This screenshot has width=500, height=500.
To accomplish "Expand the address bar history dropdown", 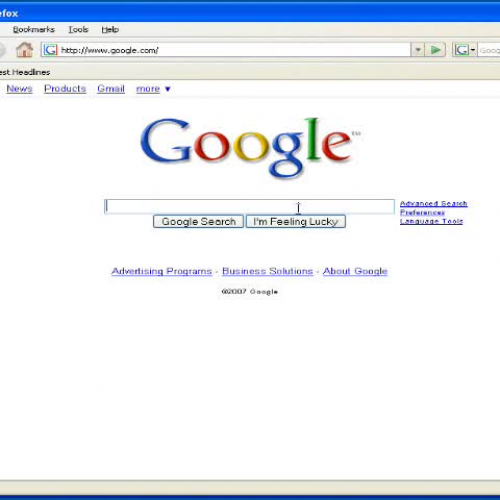I will 418,50.
